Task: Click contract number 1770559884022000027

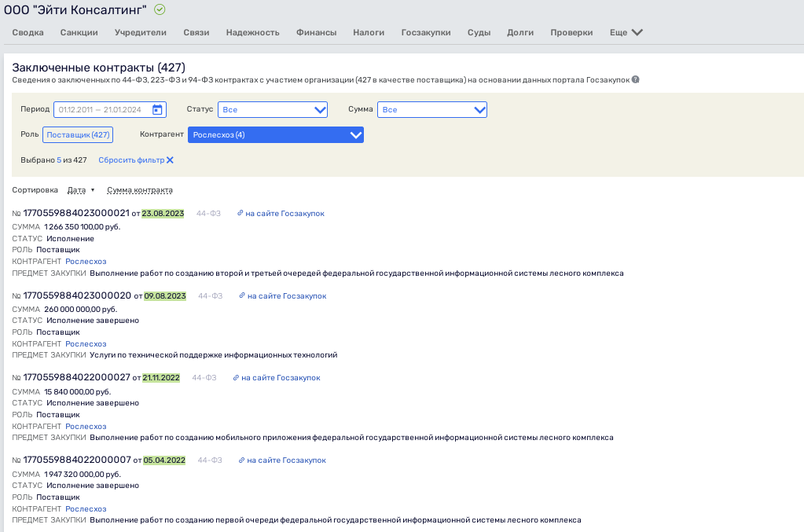Action: coord(77,377)
